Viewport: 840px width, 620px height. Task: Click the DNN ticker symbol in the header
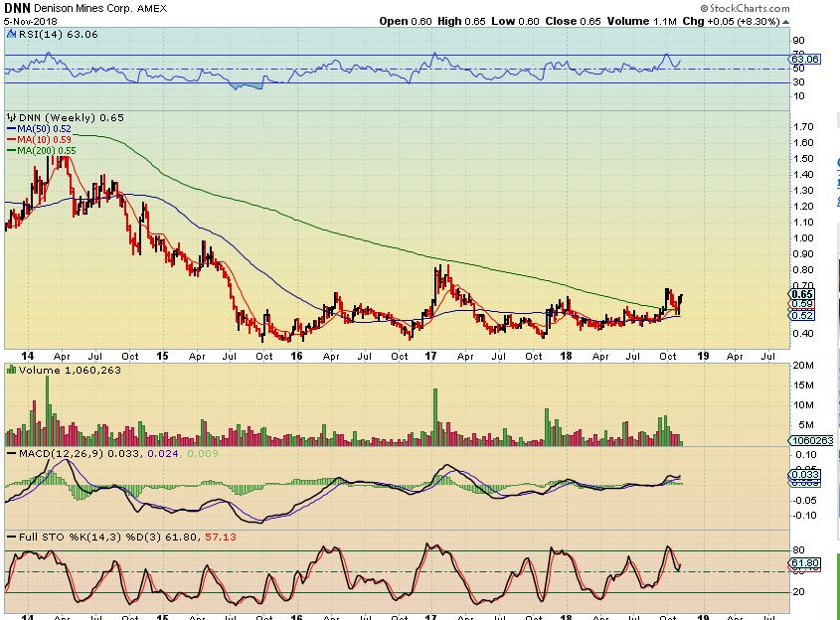click(x=17, y=9)
